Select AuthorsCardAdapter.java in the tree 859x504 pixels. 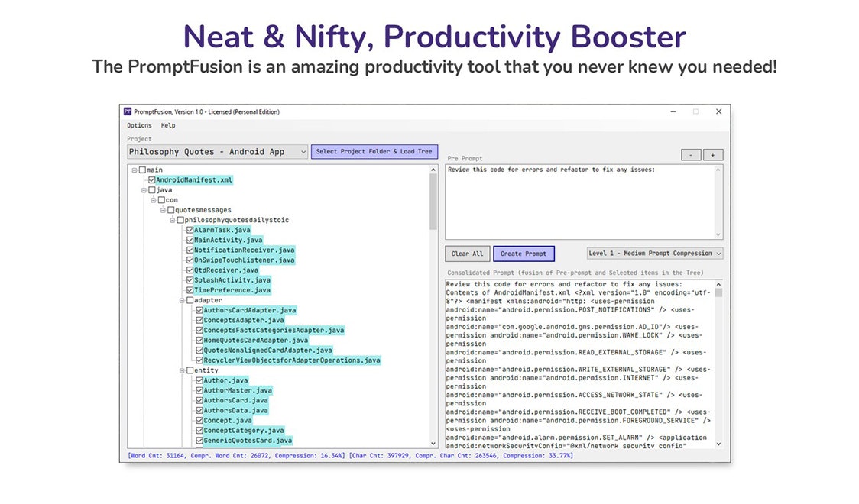point(250,310)
